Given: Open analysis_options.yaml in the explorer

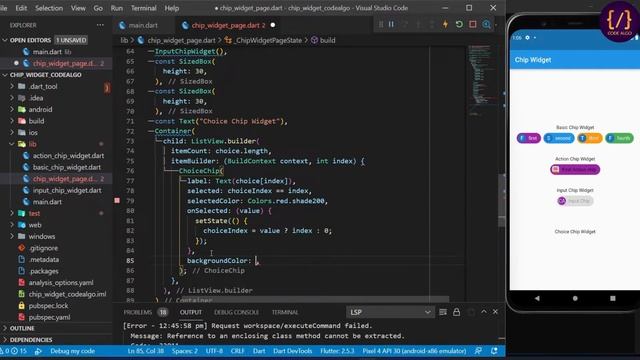Looking at the screenshot, I should click(61, 282).
